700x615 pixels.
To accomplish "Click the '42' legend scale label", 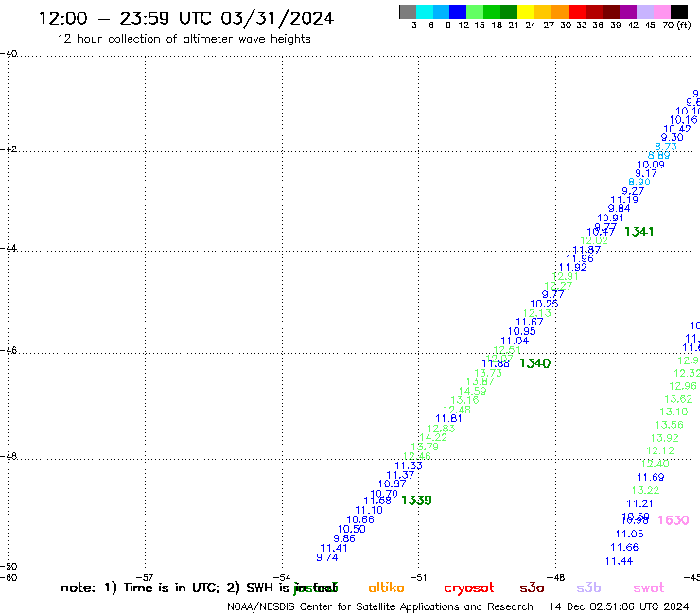I will (633, 25).
